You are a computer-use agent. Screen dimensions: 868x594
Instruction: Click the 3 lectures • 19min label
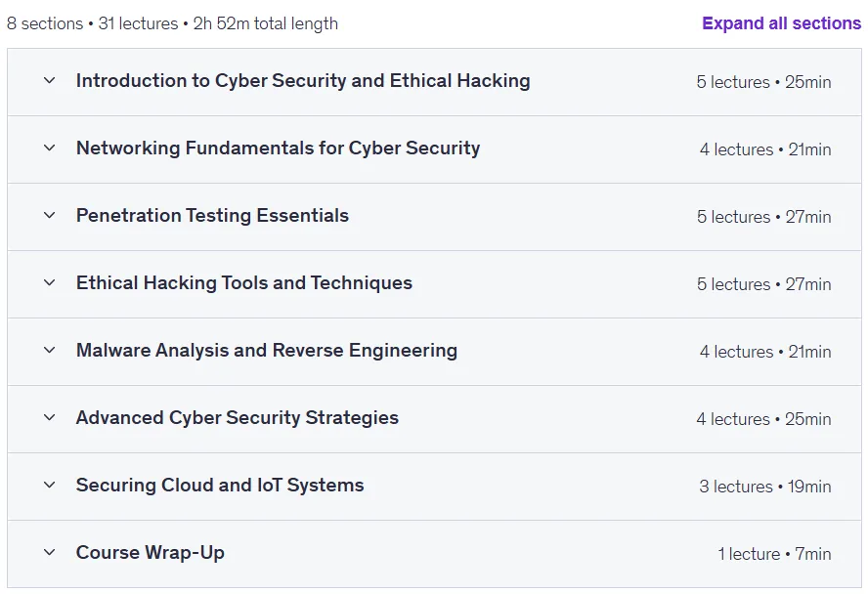tap(765, 487)
